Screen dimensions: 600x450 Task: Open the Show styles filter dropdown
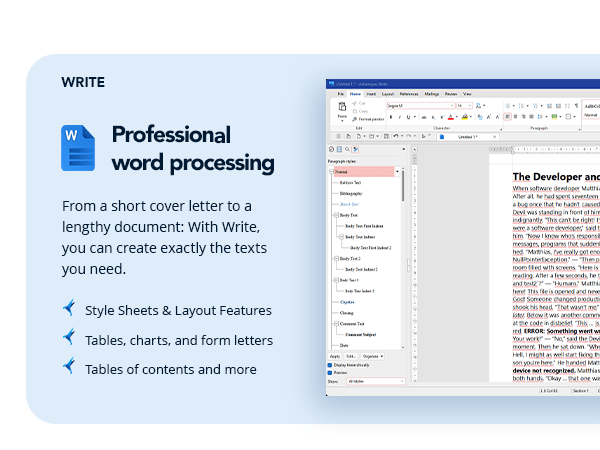[375, 382]
